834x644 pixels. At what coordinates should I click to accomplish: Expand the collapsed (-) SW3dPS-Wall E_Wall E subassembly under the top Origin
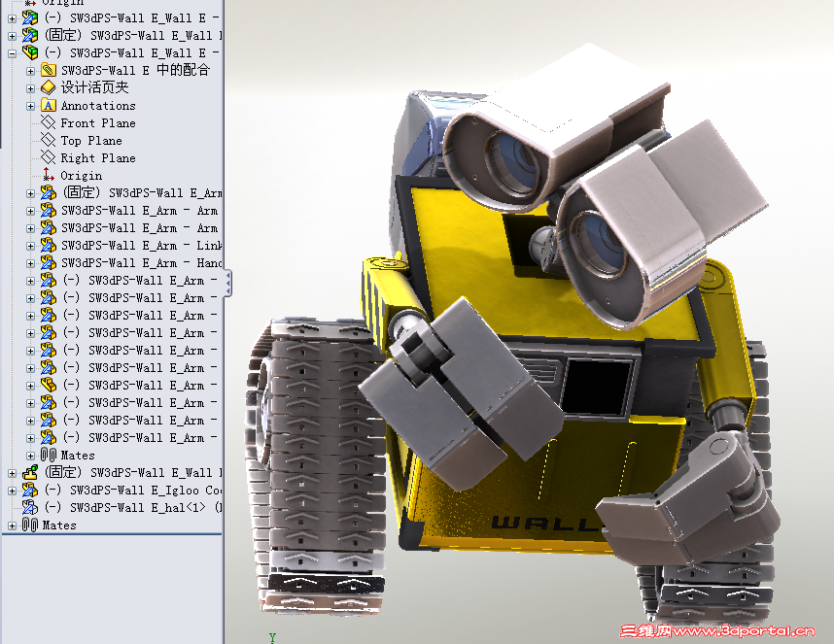13,18
